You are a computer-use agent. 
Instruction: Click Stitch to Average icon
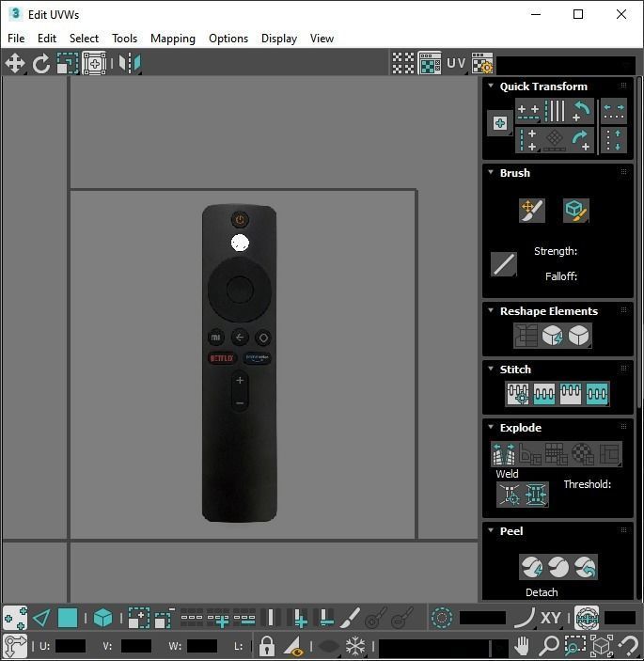pyautogui.click(x=543, y=394)
